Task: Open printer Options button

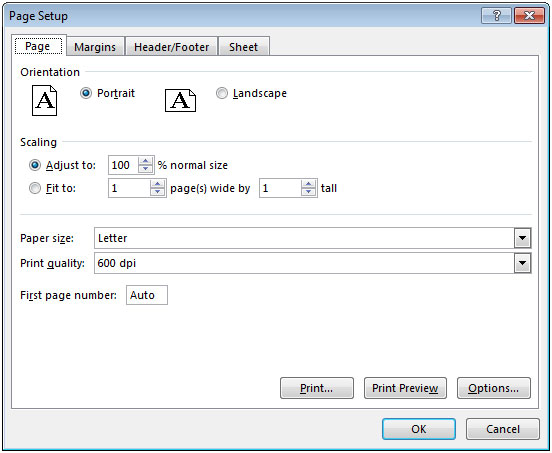Action: (494, 388)
